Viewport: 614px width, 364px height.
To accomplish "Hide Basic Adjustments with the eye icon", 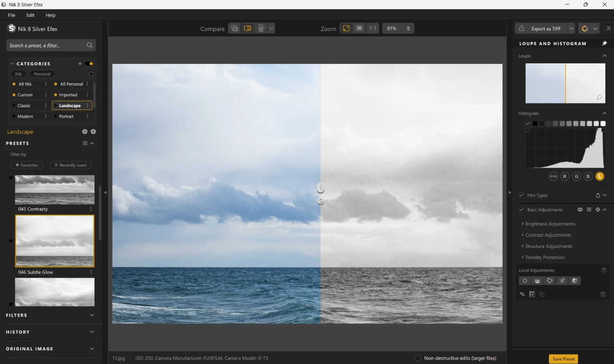I will pyautogui.click(x=580, y=209).
